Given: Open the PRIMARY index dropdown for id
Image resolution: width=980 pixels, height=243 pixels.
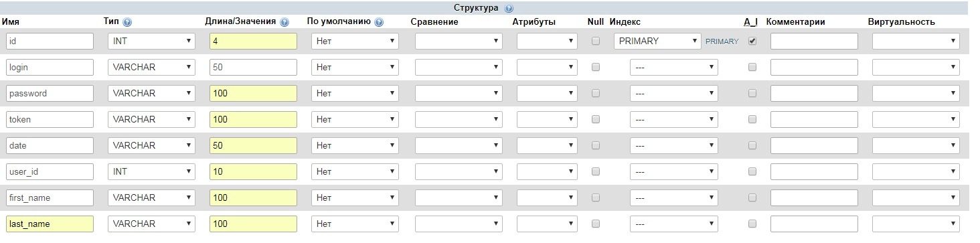Looking at the screenshot, I should click(657, 41).
